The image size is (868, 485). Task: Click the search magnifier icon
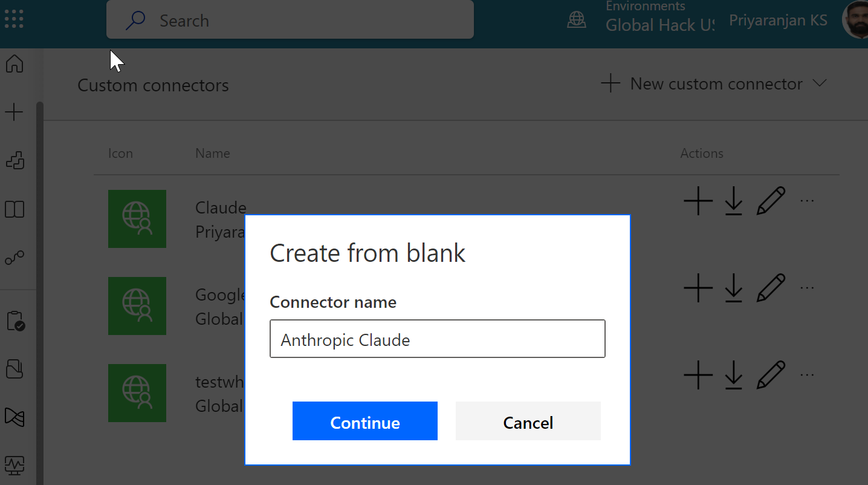135,20
